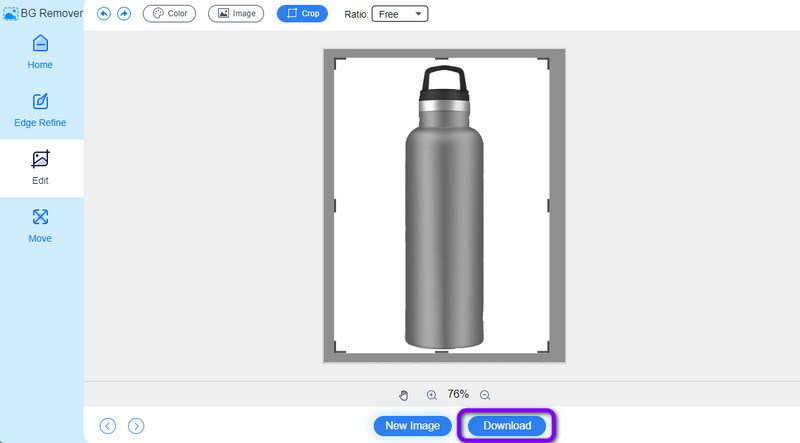Click the water bottle image preview
The image size is (800, 443).
tap(444, 210)
